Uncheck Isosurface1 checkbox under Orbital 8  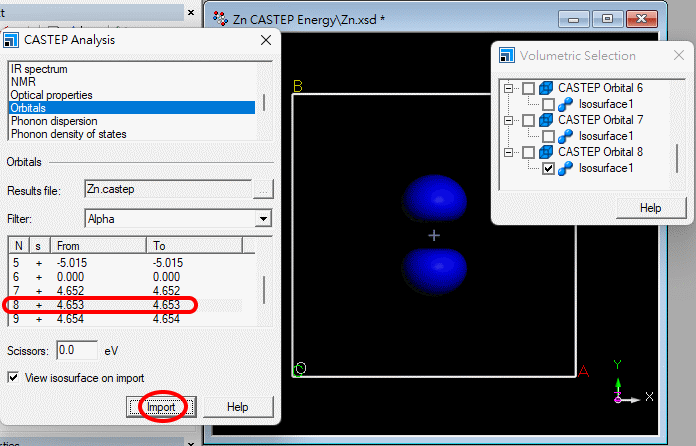[x=548, y=169]
